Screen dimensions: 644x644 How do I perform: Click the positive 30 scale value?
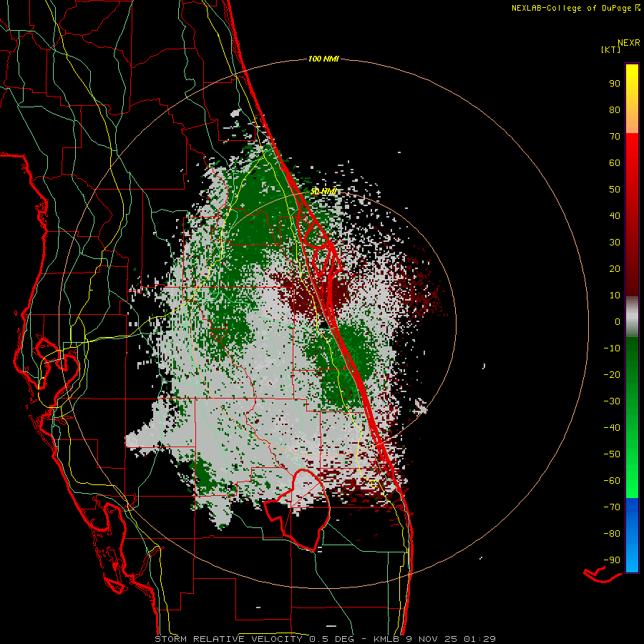click(x=615, y=243)
